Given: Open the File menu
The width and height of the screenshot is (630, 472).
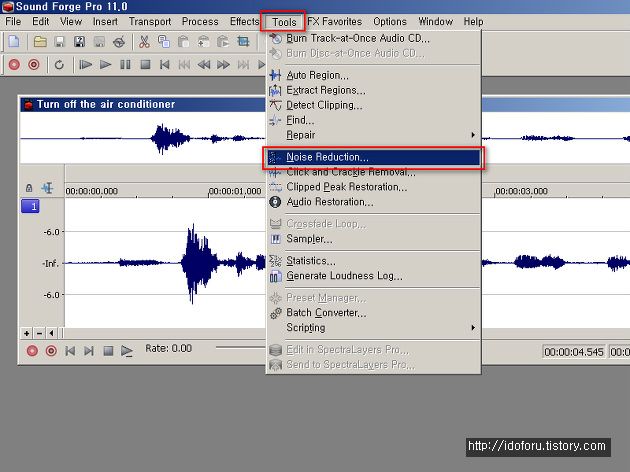Looking at the screenshot, I should pos(13,21).
